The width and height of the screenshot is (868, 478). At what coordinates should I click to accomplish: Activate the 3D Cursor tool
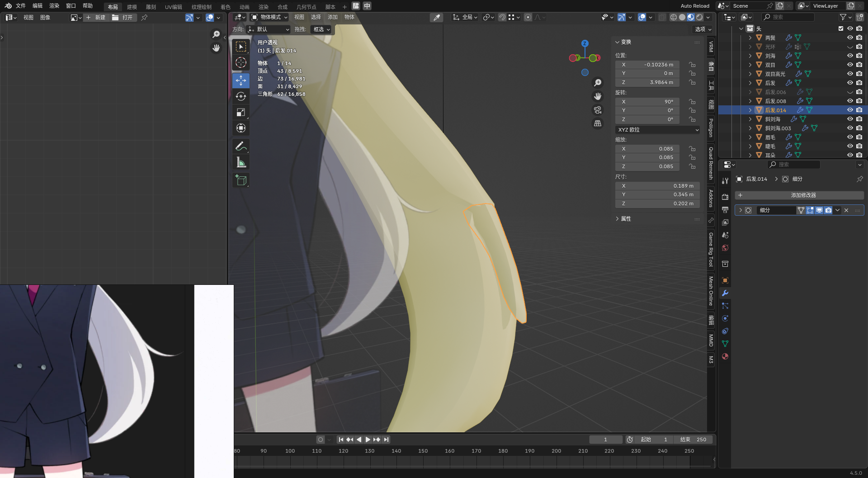pyautogui.click(x=241, y=62)
